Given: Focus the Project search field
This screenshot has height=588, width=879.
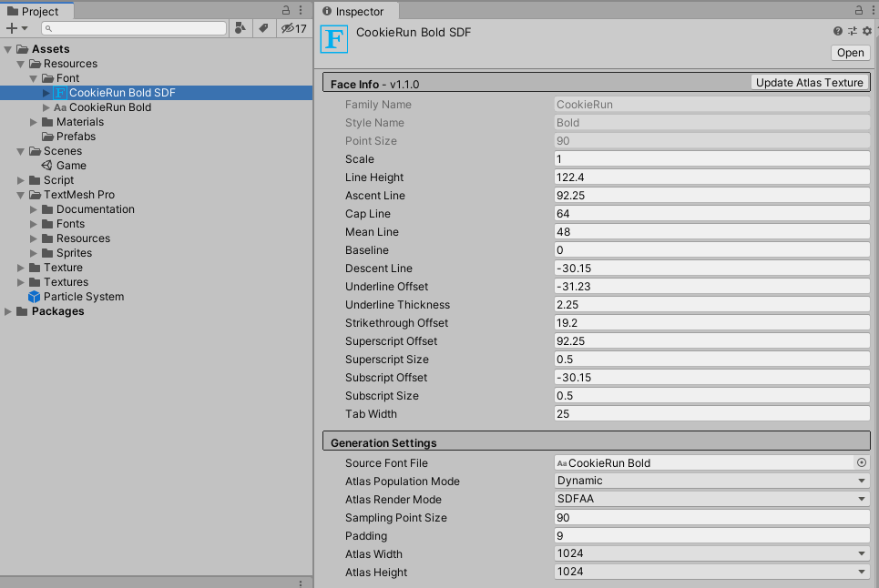Looking at the screenshot, I should coord(134,28).
